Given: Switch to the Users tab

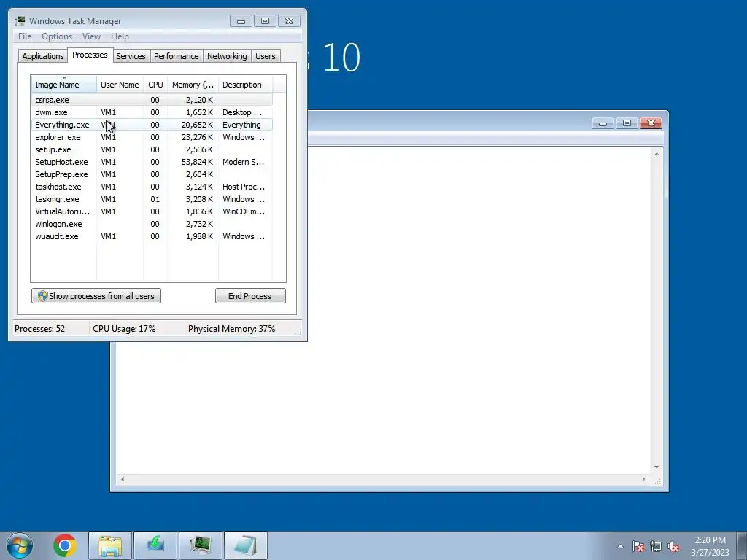Looking at the screenshot, I should coord(266,56).
